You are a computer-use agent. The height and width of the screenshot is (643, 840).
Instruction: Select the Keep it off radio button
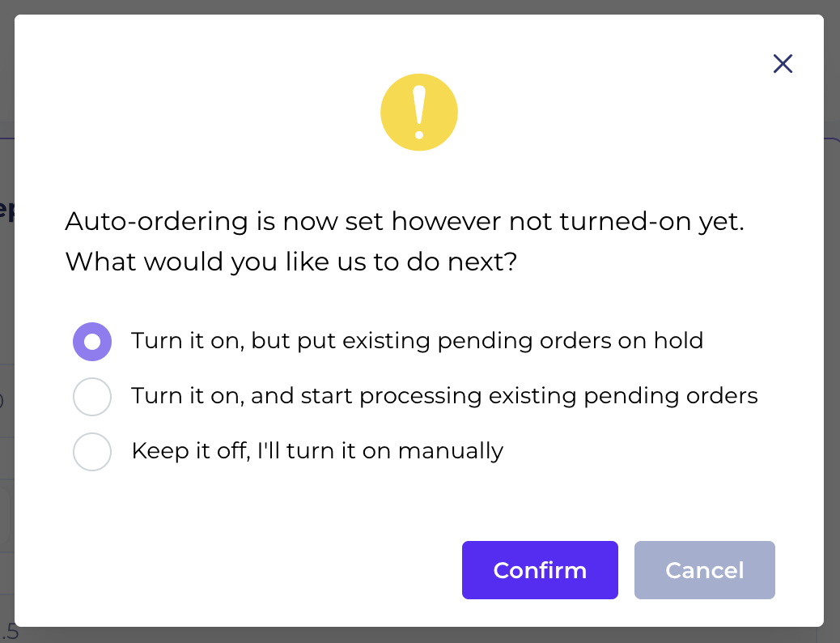pos(92,452)
